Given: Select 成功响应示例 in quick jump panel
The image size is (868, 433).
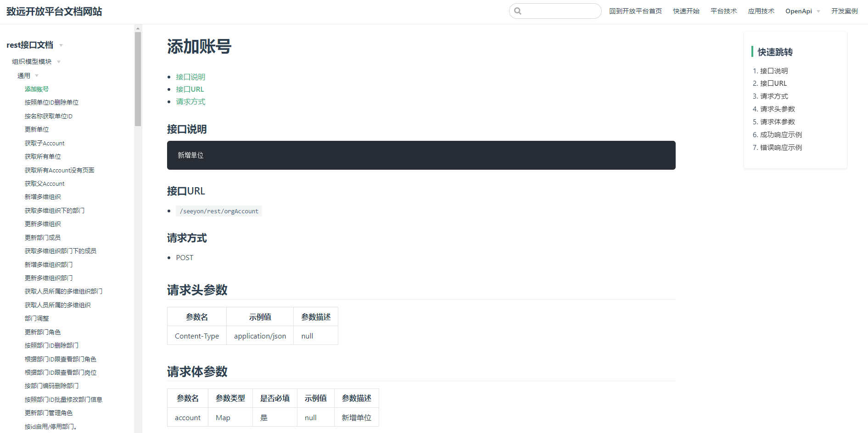Looking at the screenshot, I should pos(781,135).
